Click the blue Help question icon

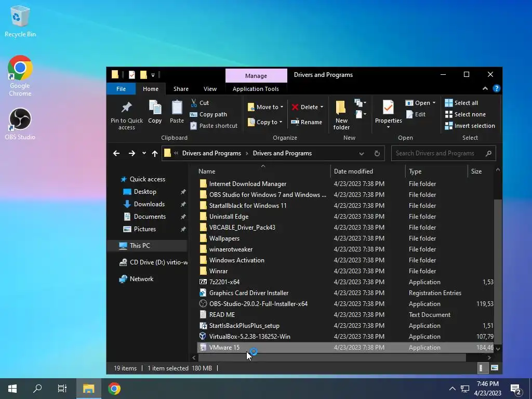point(496,88)
